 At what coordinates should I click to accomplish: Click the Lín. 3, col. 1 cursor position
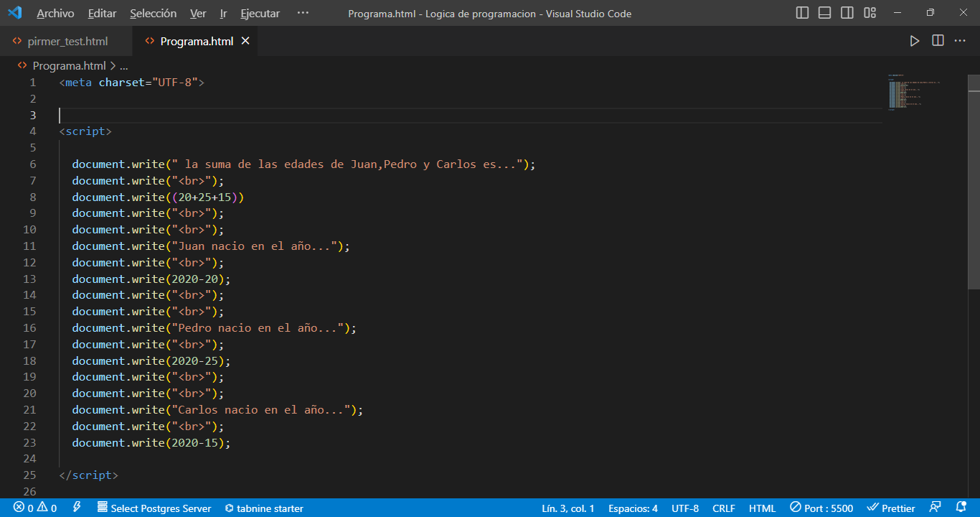568,508
